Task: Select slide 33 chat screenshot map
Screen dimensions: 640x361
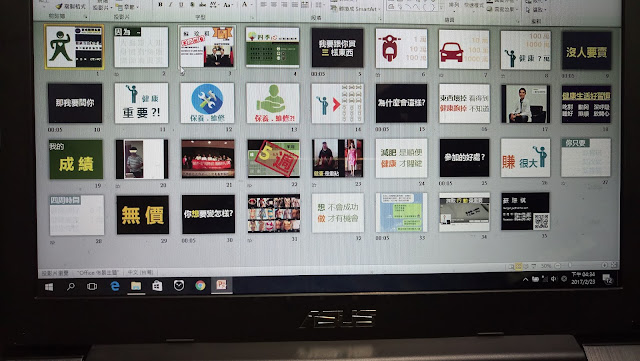Action: 401,213
